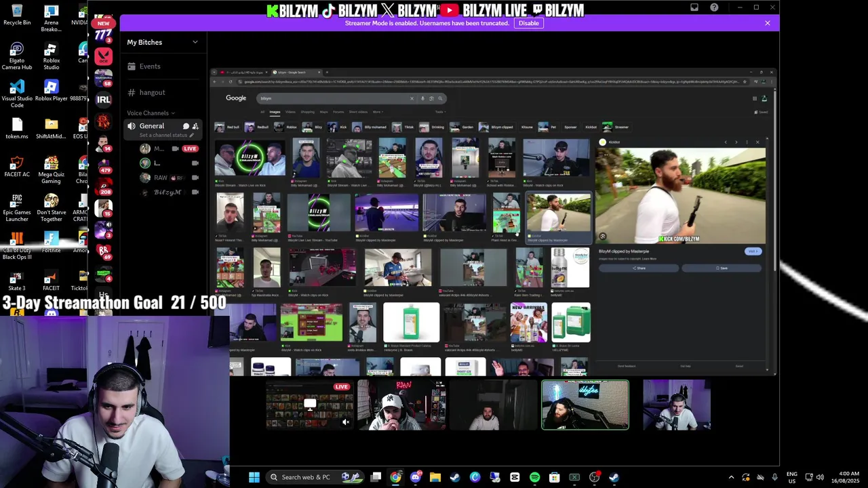Click the Google logo in shared browser
Screen dimensions: 868x488
click(x=236, y=98)
